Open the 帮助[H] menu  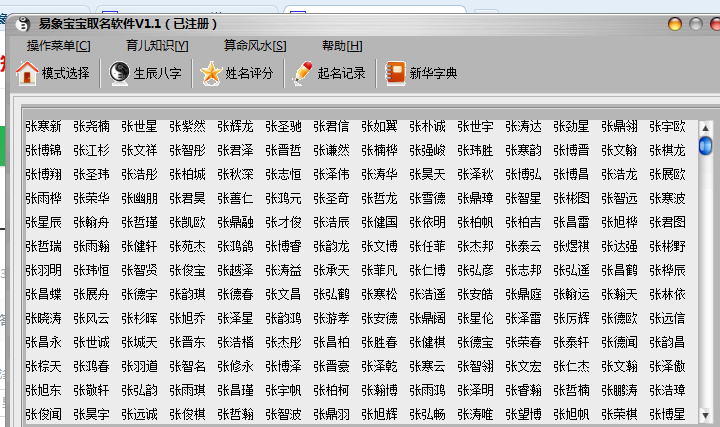click(x=342, y=45)
